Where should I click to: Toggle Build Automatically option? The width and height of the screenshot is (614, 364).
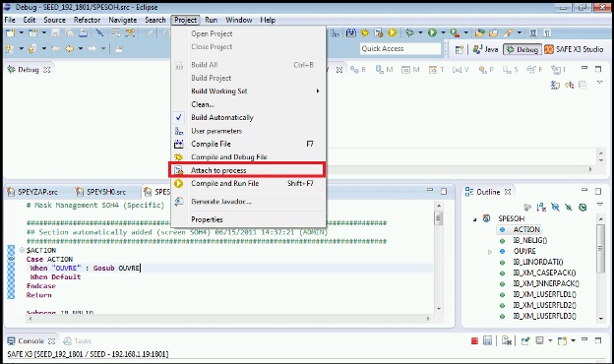point(248,117)
